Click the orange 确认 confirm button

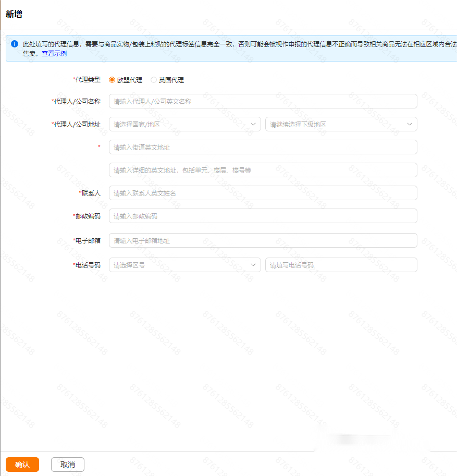(x=22, y=464)
